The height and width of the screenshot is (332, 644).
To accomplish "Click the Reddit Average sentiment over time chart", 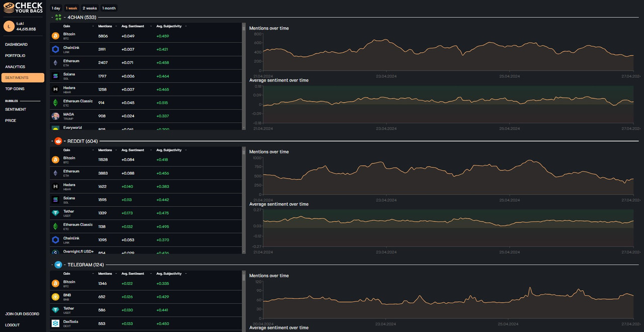I will [x=448, y=228].
